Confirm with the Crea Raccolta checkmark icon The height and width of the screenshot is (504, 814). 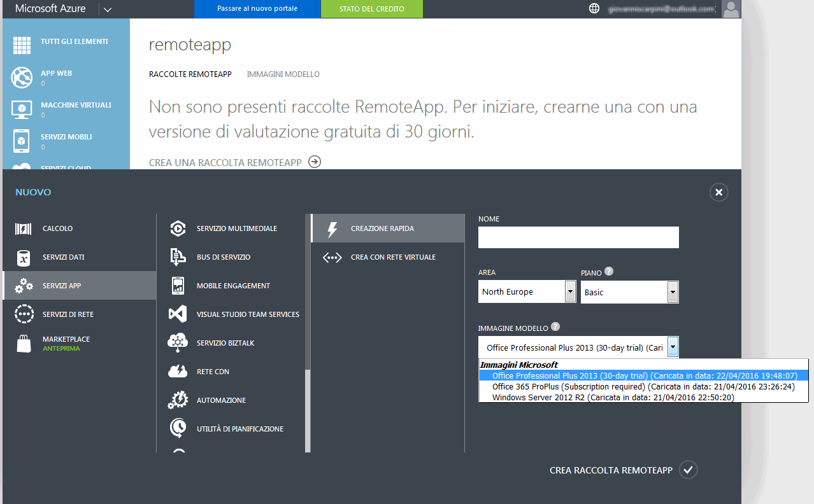688,470
